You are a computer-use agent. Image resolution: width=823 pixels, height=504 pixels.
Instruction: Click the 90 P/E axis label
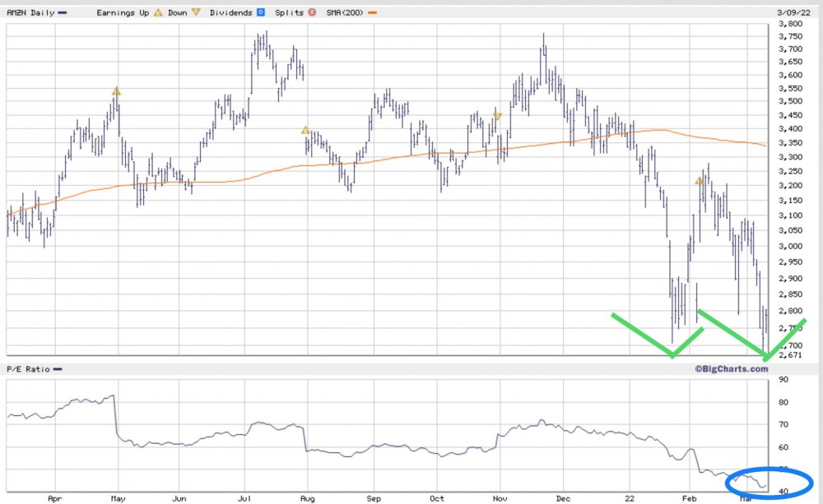tap(783, 379)
